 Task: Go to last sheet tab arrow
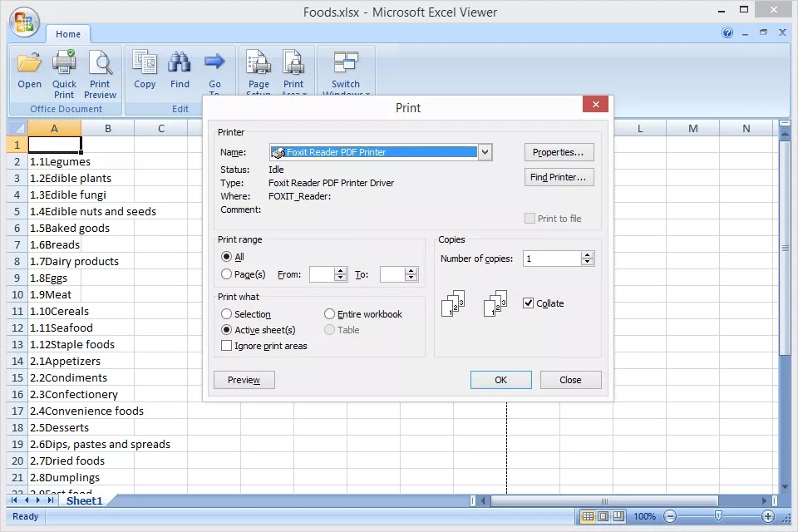[x=51, y=500]
